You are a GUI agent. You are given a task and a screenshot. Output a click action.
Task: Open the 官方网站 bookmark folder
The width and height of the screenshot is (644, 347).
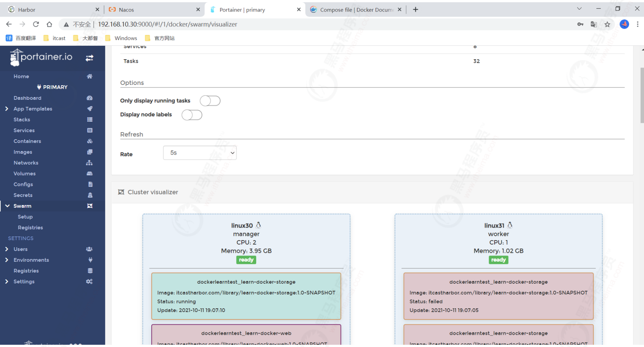click(x=160, y=38)
